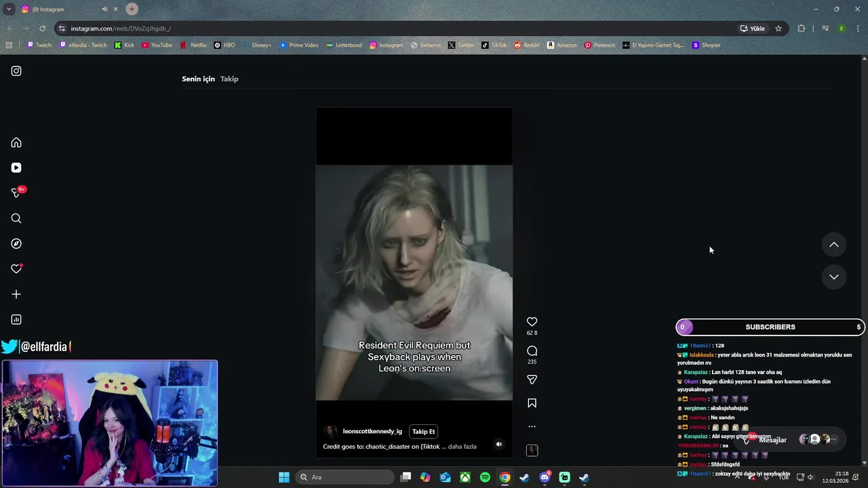Click the browser address bar URL
The height and width of the screenshot is (488, 868).
tap(121, 28)
